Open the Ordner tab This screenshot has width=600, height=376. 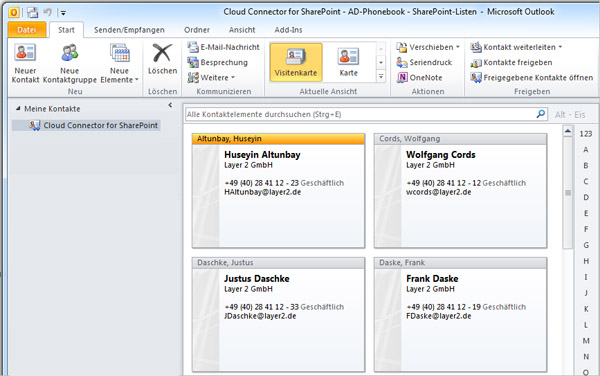tap(197, 30)
